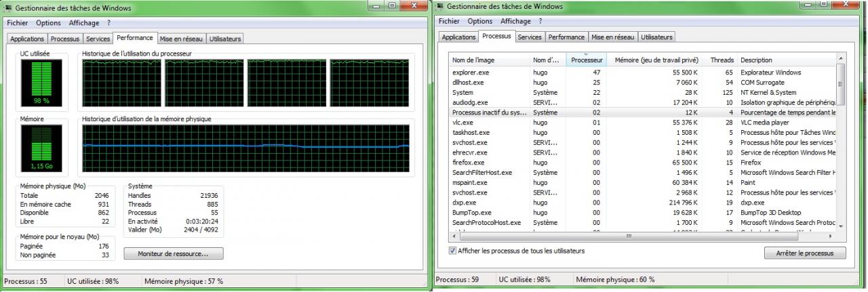Open Fichier menu in the process-list window

[x=449, y=21]
